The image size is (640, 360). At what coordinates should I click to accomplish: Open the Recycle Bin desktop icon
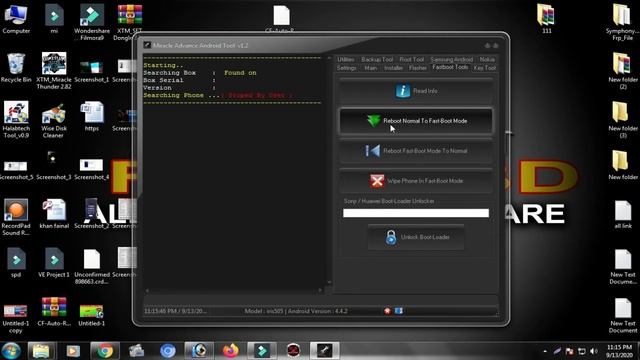(16, 68)
